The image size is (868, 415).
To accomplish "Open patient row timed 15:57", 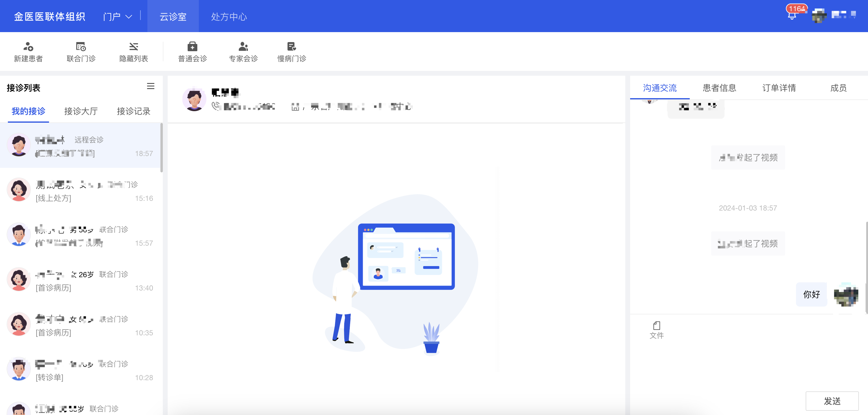I will (80, 235).
